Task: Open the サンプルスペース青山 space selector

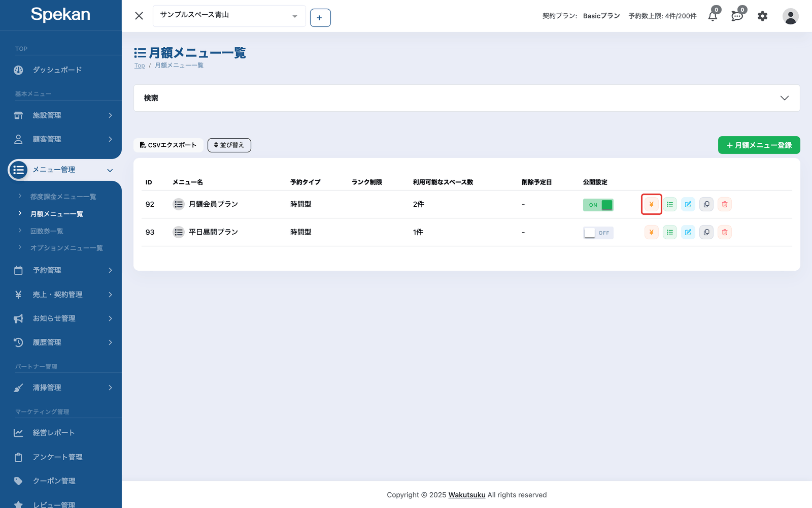Action: (x=229, y=16)
